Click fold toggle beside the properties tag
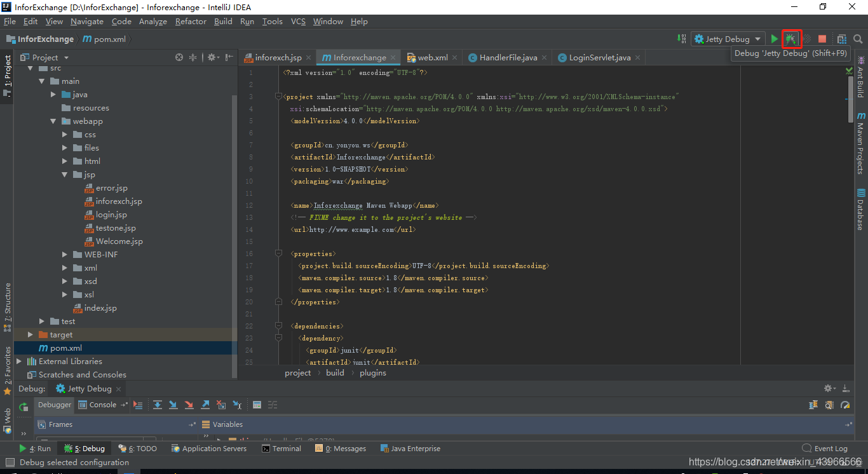 [x=278, y=254]
